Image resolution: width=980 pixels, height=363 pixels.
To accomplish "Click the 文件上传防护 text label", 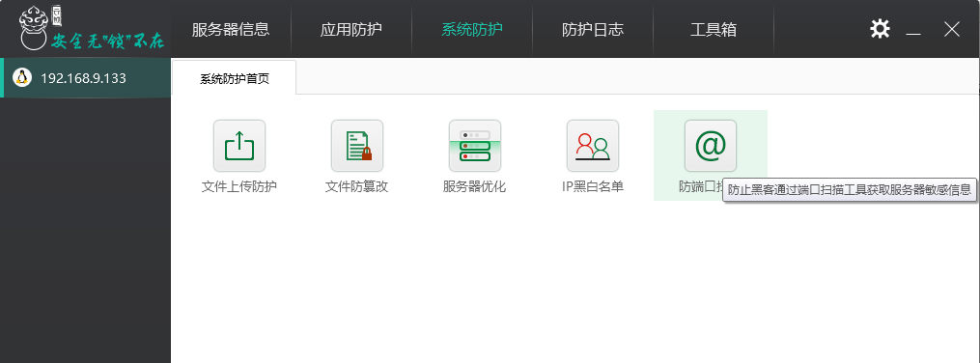I will point(239,187).
